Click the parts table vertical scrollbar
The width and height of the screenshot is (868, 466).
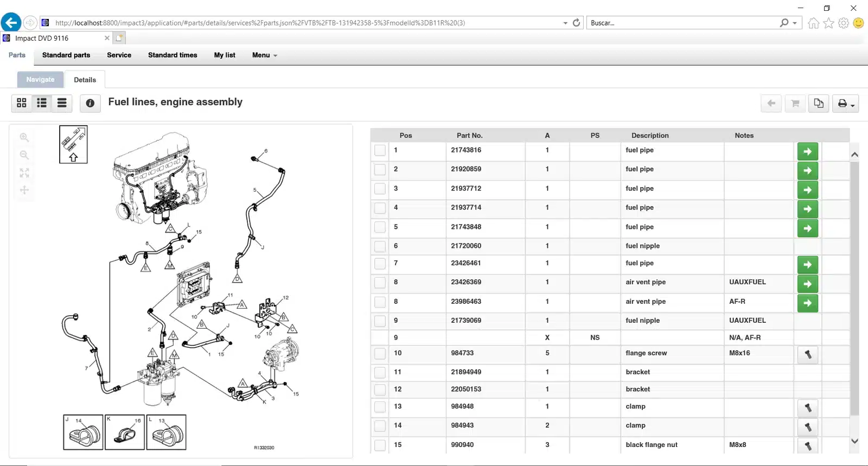point(854,288)
